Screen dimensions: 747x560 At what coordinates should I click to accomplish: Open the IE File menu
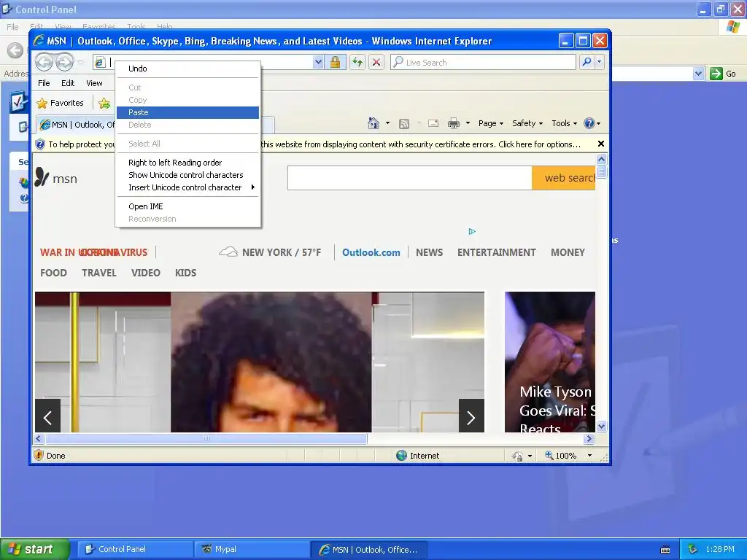44,83
